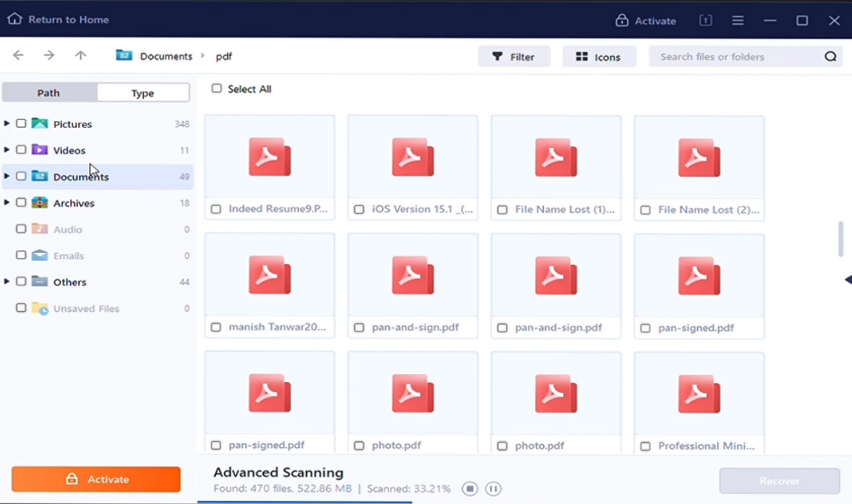The image size is (852, 504).
Task: Open the Filter options
Action: [x=514, y=56]
